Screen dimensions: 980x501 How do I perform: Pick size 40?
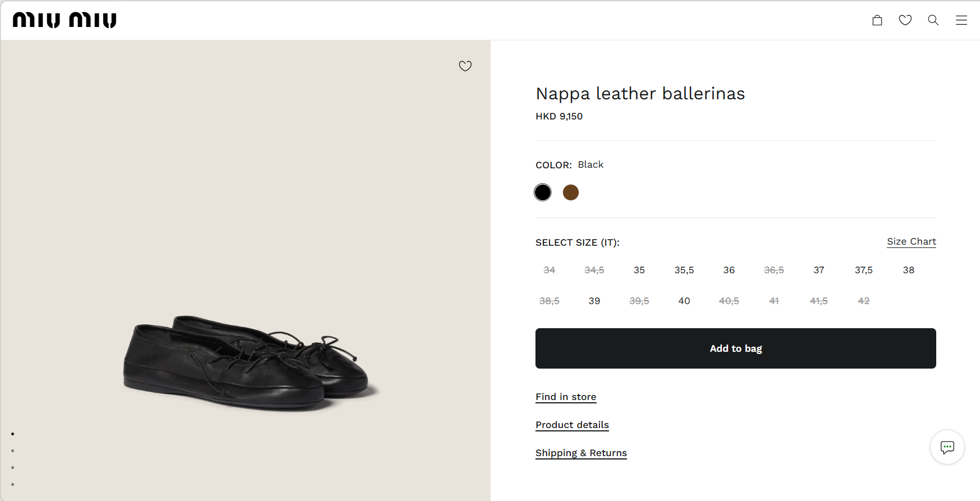684,301
